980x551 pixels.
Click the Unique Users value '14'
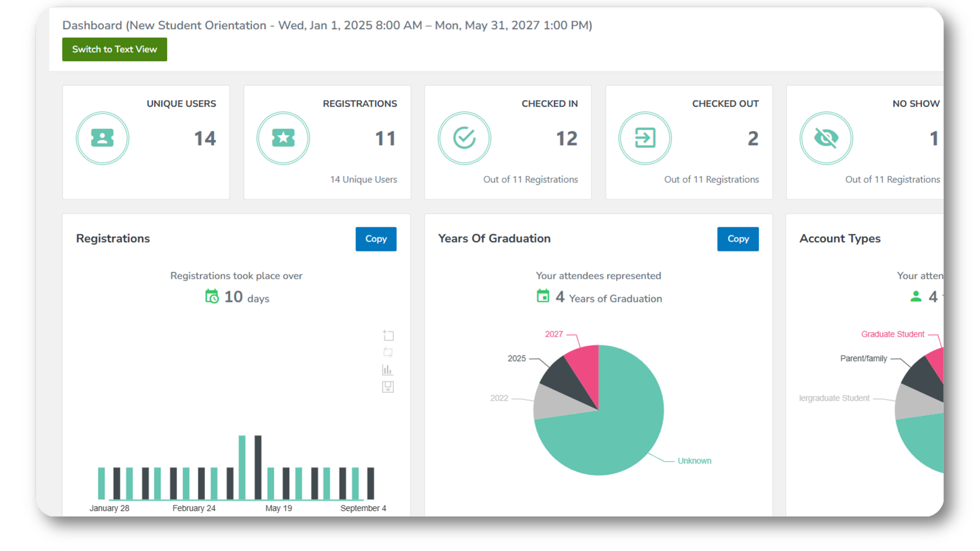coord(205,139)
